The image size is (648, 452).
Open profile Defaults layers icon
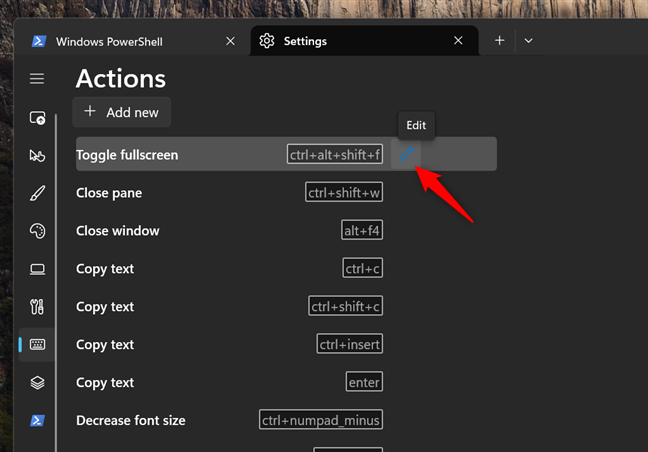37,383
